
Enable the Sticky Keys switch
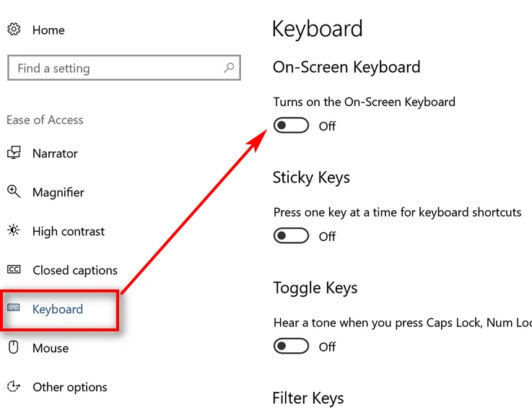291,236
